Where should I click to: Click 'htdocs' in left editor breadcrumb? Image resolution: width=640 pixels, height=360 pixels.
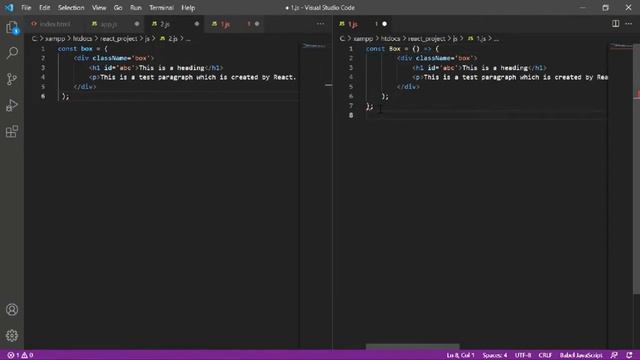(x=82, y=39)
